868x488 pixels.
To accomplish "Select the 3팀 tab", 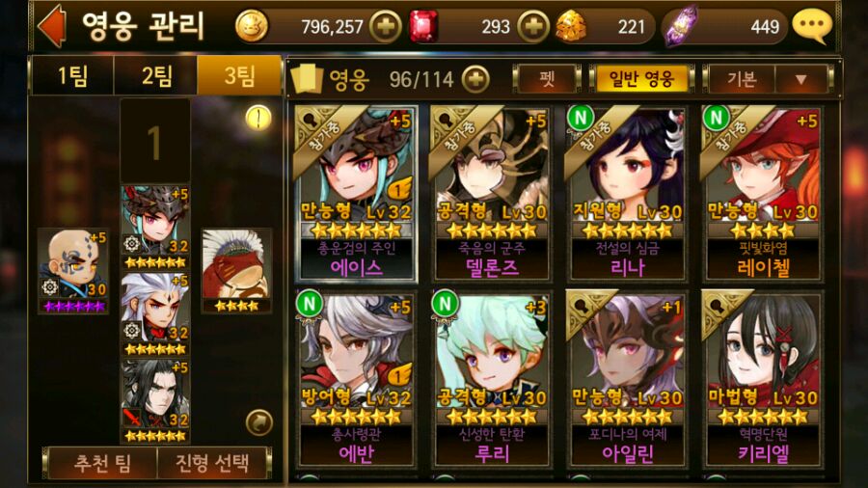I will pos(239,76).
